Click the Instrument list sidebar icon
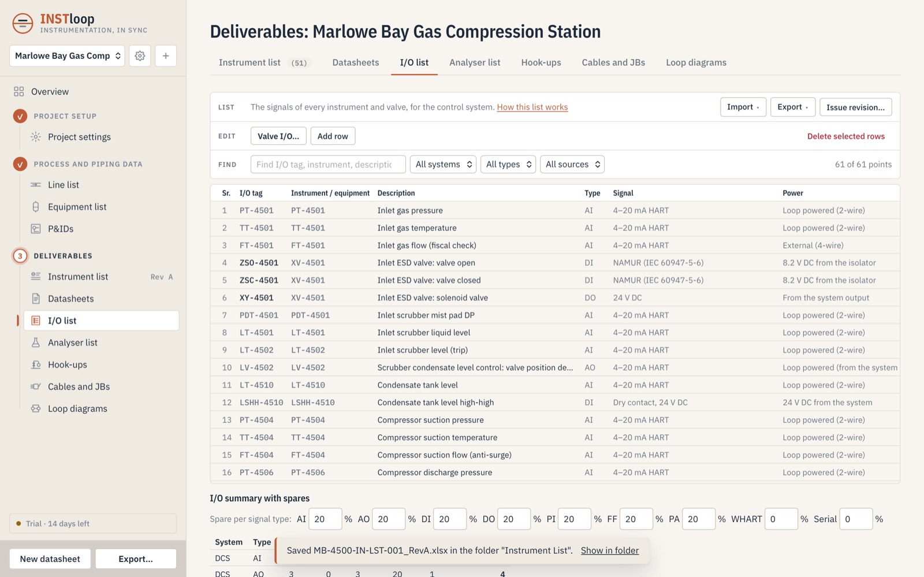Screen dimensions: 924x577 point(36,277)
